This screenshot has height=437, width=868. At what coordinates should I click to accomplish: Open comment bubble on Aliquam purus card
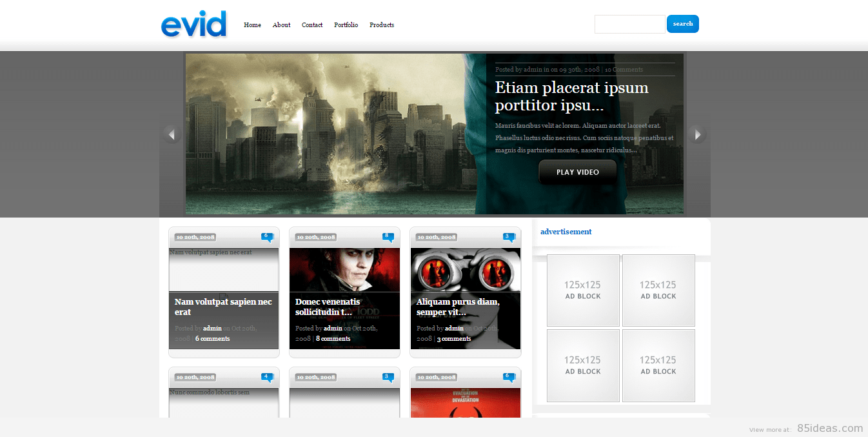pyautogui.click(x=508, y=238)
